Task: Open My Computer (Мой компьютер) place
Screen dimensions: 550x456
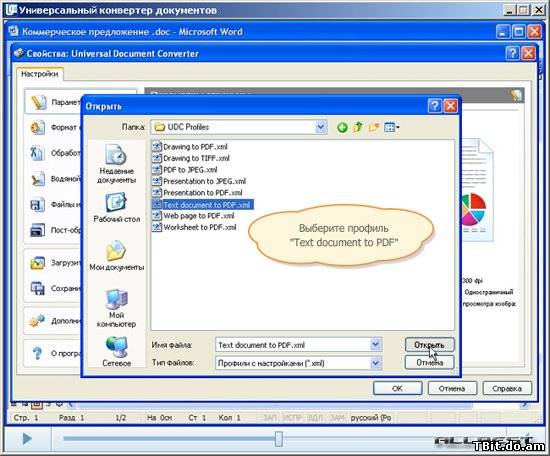Action: pos(116,308)
